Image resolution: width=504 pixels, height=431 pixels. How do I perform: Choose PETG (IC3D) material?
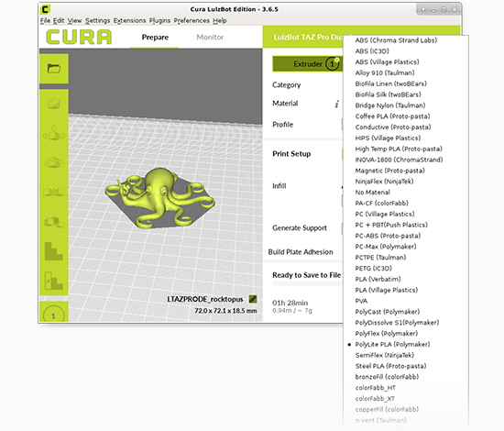coord(406,269)
